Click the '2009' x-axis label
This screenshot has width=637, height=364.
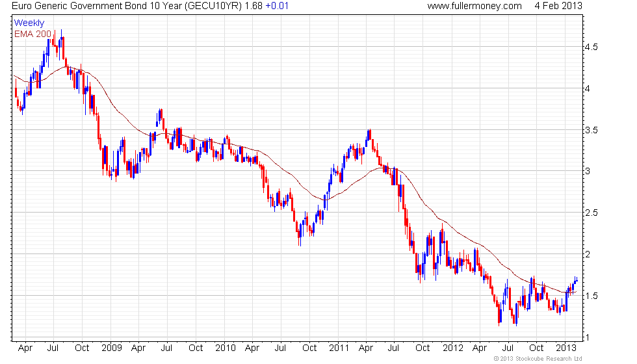pos(112,348)
